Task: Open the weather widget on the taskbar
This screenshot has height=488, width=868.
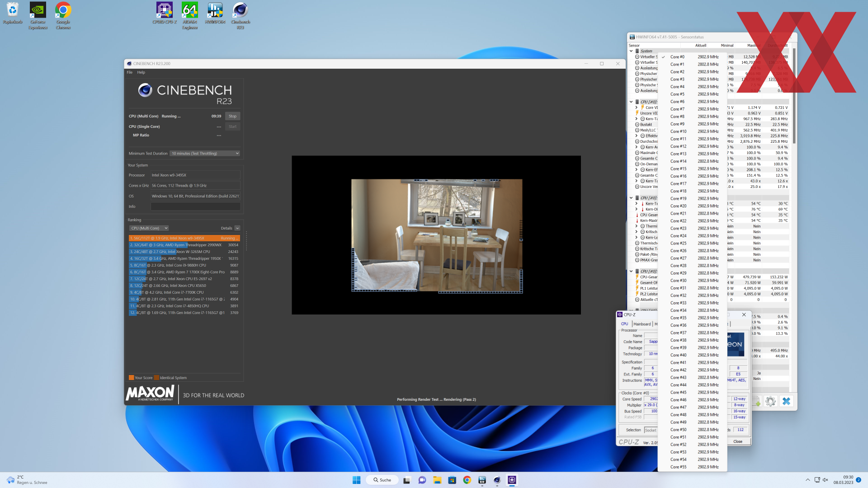Action: [x=27, y=480]
